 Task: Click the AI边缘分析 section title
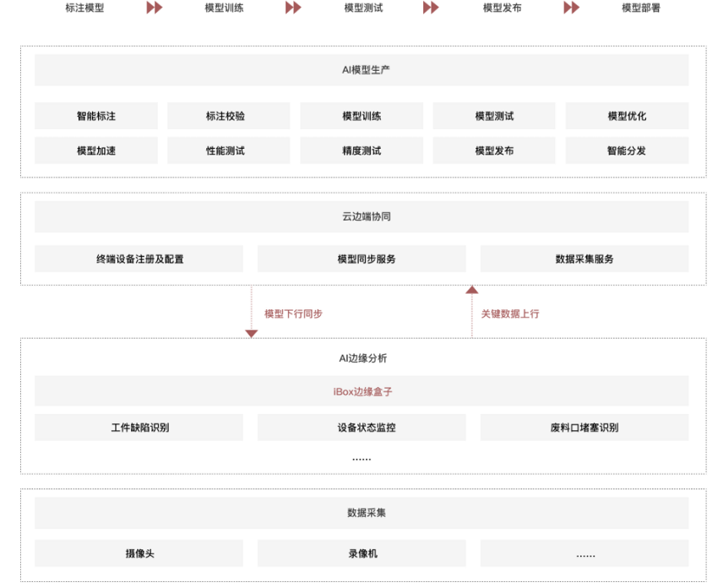[362, 358]
